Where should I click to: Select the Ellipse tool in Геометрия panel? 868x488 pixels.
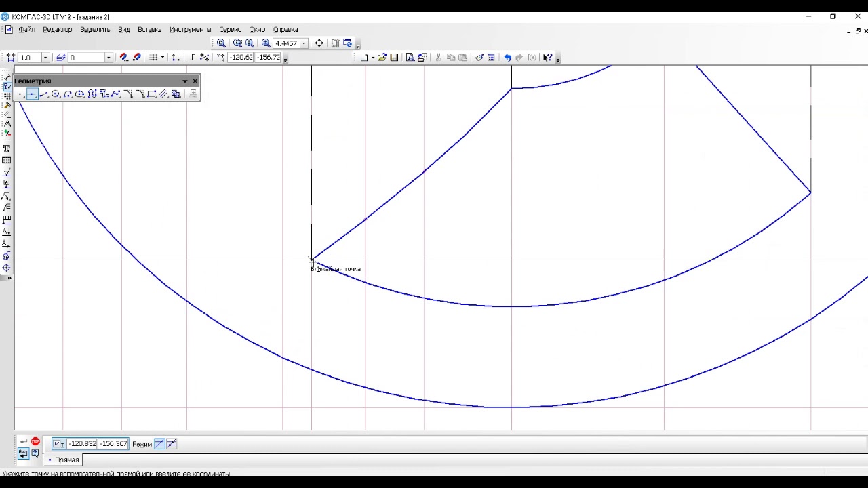[x=80, y=94]
